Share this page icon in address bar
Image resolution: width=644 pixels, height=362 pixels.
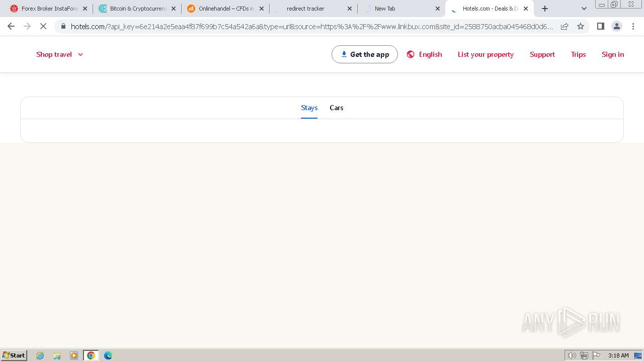[565, 26]
